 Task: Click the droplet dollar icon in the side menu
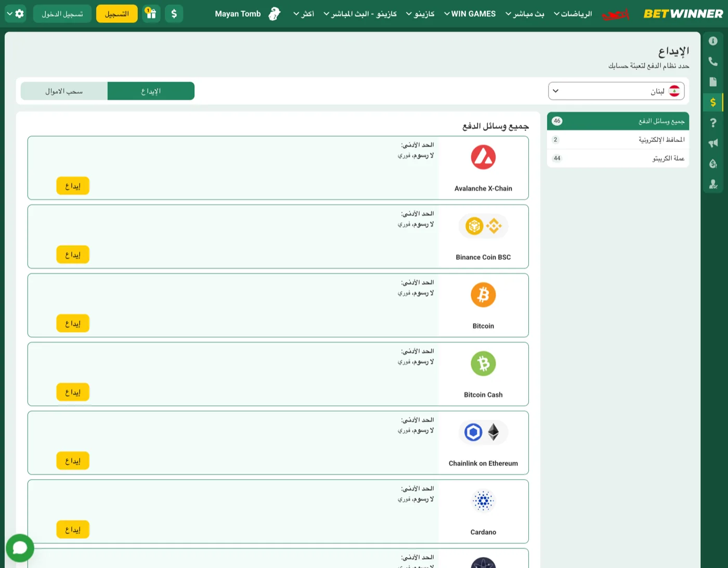click(x=713, y=164)
